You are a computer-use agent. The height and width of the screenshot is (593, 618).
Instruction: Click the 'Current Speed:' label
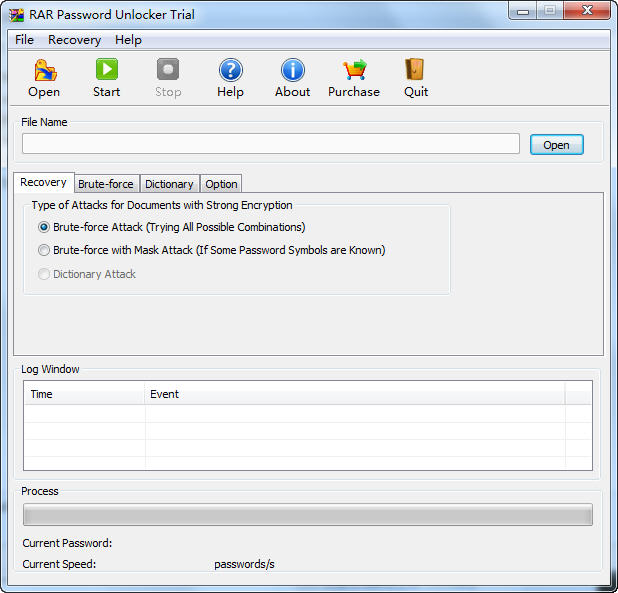(x=59, y=564)
